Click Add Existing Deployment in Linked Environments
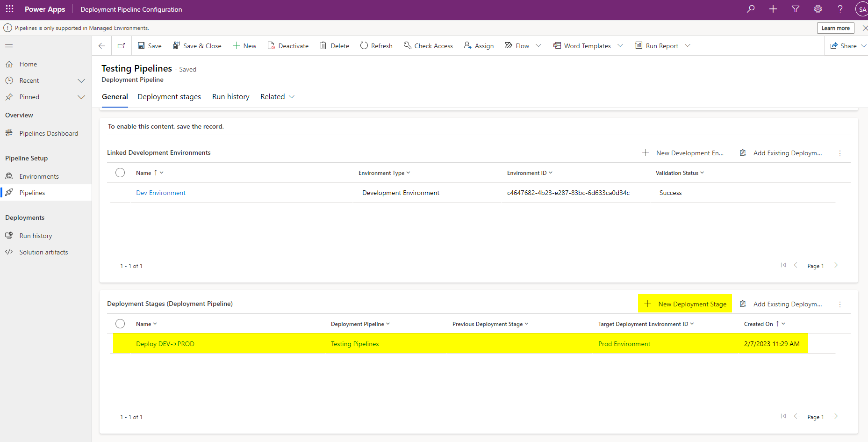The width and height of the screenshot is (868, 442). pyautogui.click(x=781, y=153)
